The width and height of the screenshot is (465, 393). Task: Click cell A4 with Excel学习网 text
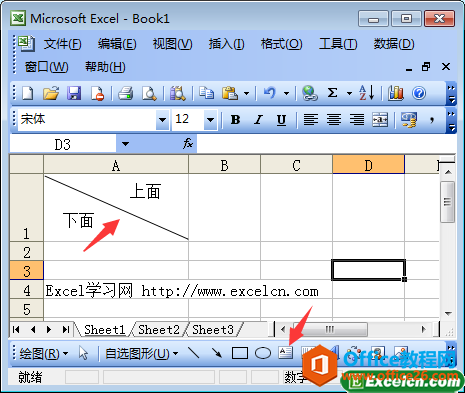pyautogui.click(x=116, y=289)
